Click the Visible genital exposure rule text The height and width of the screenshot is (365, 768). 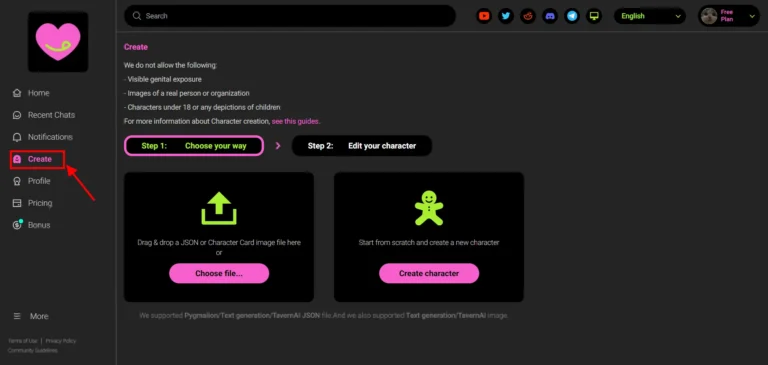pyautogui.click(x=163, y=79)
